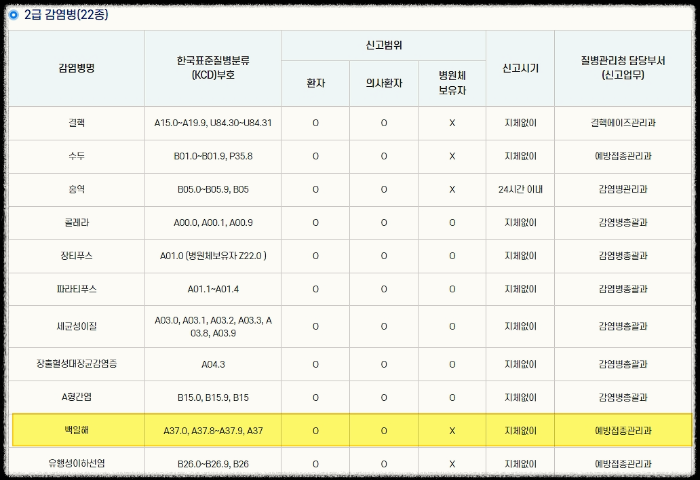The image size is (700, 480).
Task: Click the 한국표준질병분류 (KCD)부호 column header
Action: coord(213,68)
